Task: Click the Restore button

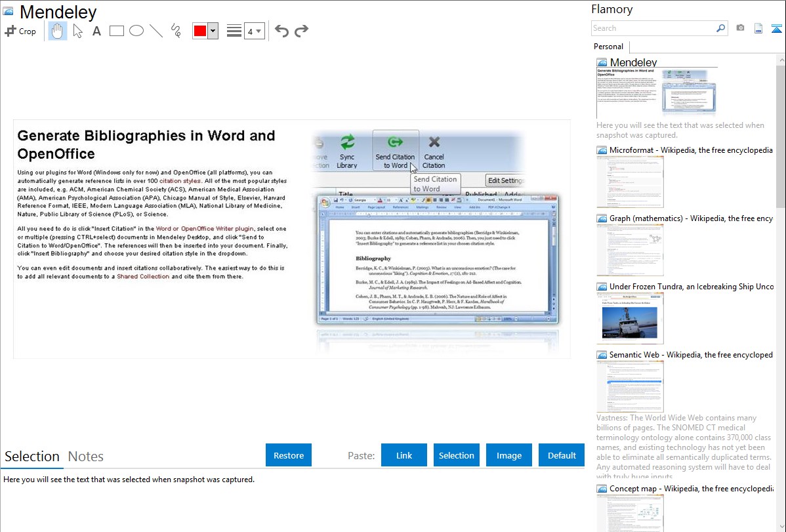Action: (289, 455)
